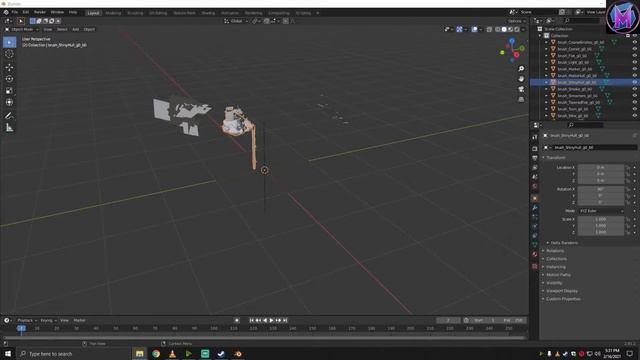This screenshot has width=640, height=360.
Task: Open VLC from the Windows taskbar
Action: 172,354
